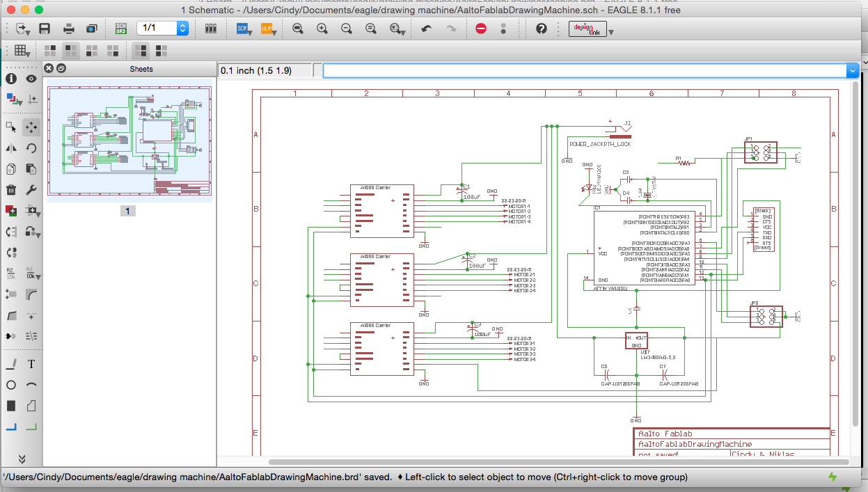Toggle the Show eye tool
868x492 pixels.
tap(31, 79)
